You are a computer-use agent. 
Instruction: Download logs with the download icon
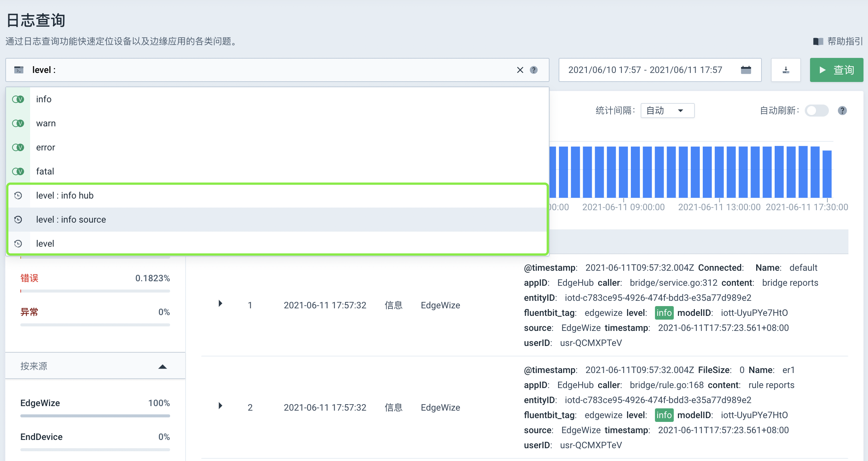click(x=786, y=70)
